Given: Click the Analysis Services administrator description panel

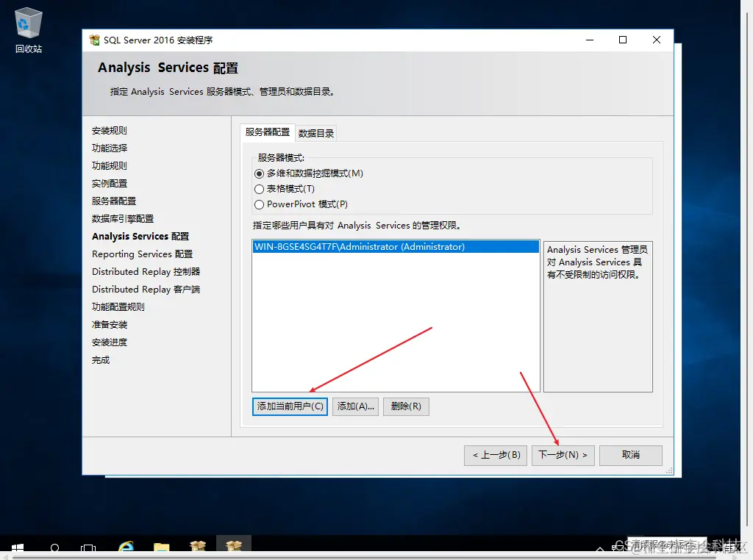Looking at the screenshot, I should coord(598,317).
